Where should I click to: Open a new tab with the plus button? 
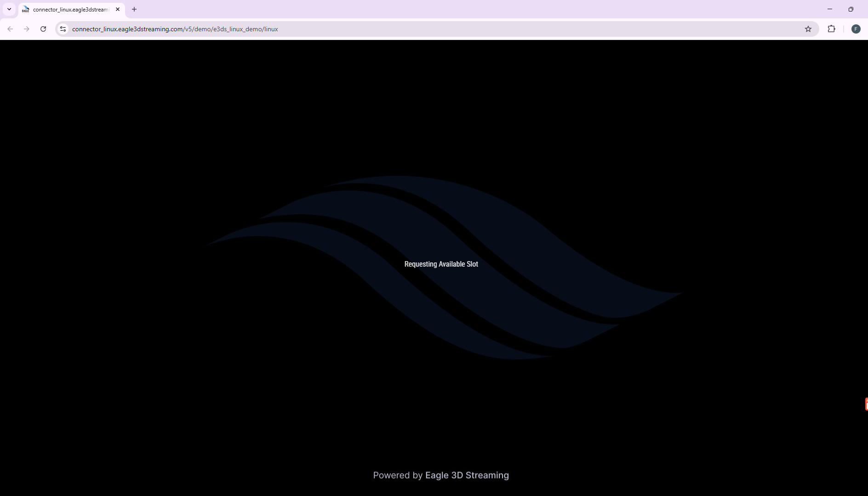pyautogui.click(x=134, y=9)
